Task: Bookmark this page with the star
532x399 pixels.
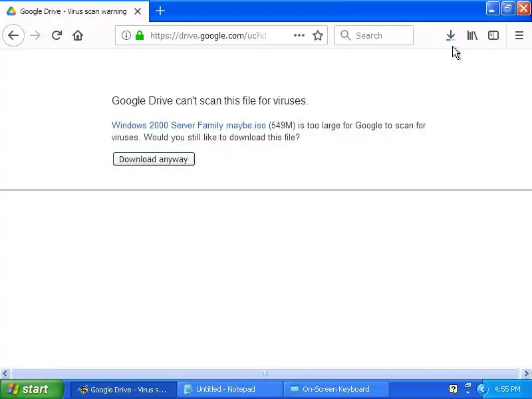Action: click(x=318, y=35)
